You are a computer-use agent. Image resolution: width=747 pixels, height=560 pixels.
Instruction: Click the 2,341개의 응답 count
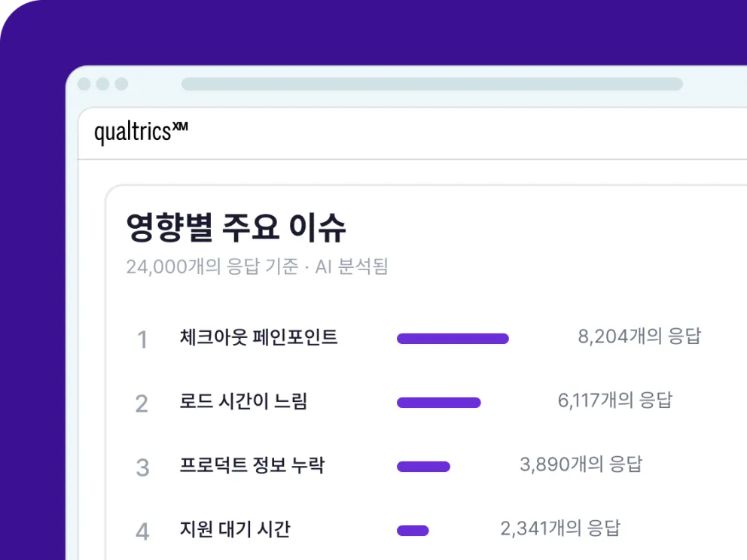tap(560, 528)
